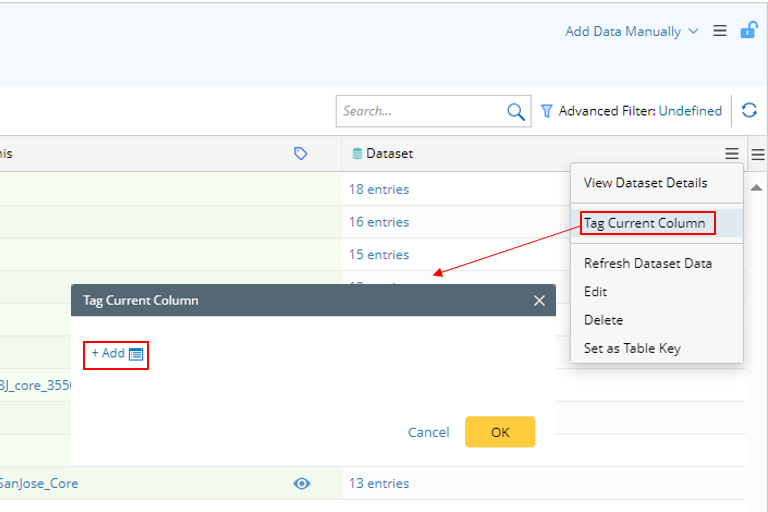Open the 16 entries dataset link

pyautogui.click(x=379, y=222)
